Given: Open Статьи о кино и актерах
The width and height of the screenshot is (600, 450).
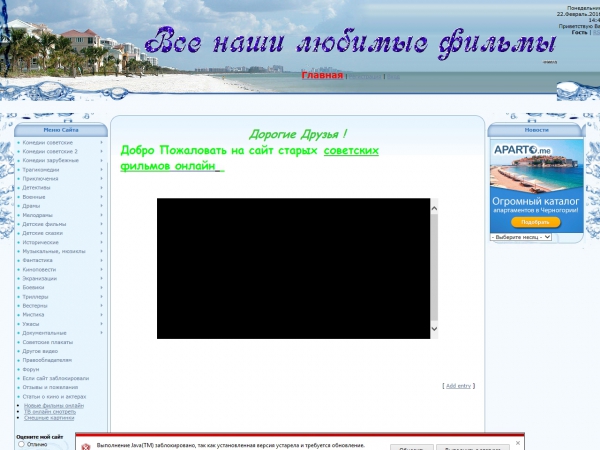Looking at the screenshot, I should (54, 396).
